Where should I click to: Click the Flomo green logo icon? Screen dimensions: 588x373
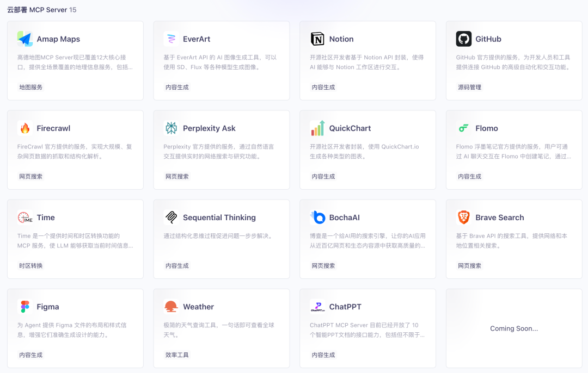[464, 128]
